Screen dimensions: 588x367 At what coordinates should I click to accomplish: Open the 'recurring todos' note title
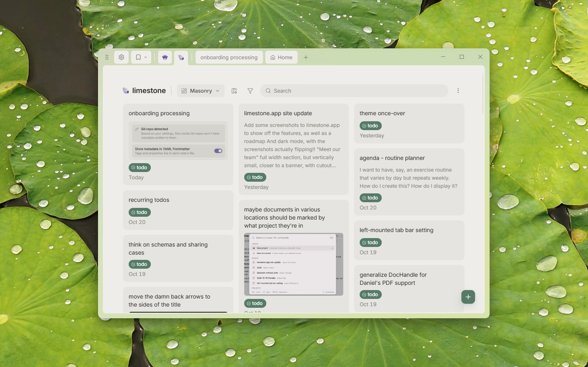point(149,200)
